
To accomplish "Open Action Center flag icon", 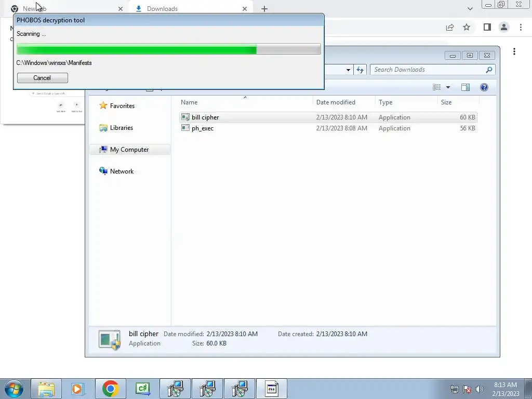I will click(x=467, y=389).
